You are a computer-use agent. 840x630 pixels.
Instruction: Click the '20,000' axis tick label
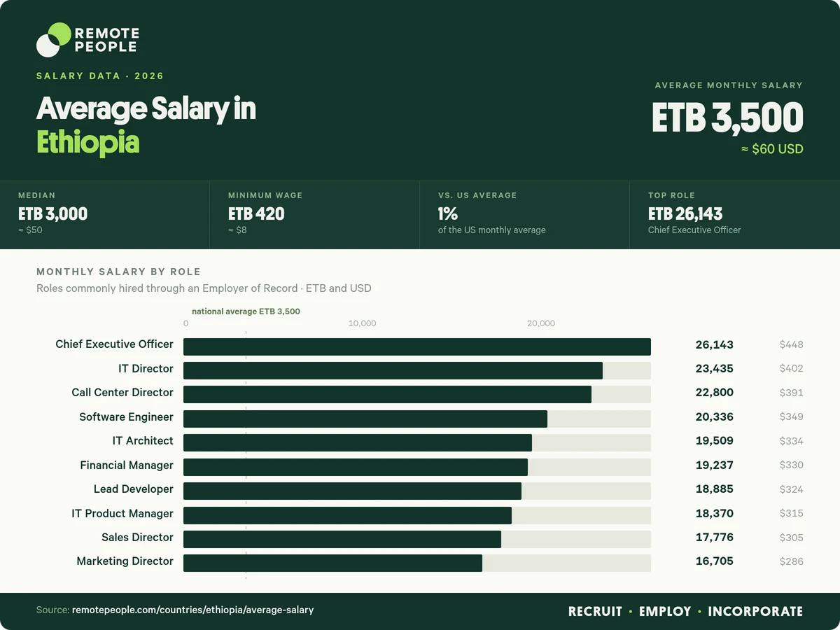tap(541, 323)
